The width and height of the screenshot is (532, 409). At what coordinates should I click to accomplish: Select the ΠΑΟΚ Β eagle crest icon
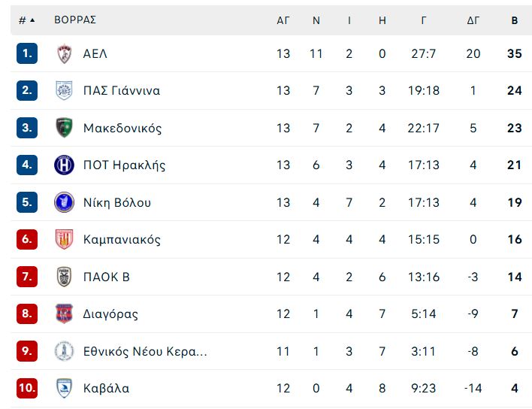pos(64,277)
